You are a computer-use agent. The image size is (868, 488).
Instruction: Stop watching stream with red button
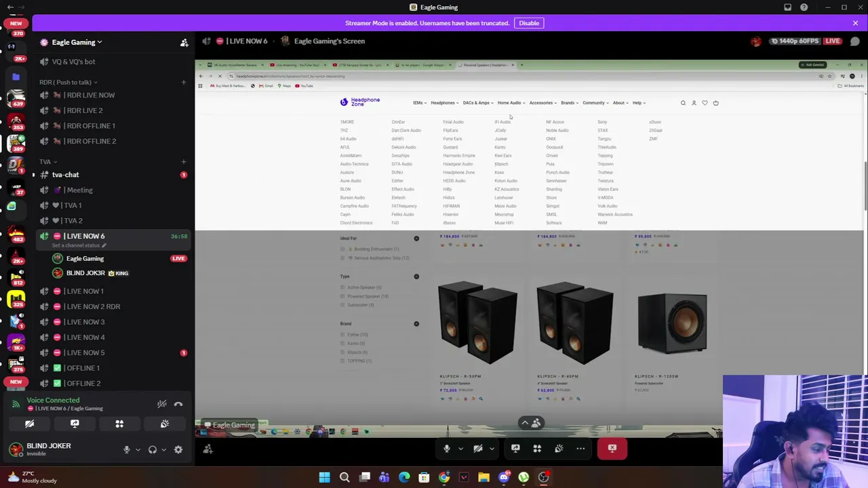[612, 448]
